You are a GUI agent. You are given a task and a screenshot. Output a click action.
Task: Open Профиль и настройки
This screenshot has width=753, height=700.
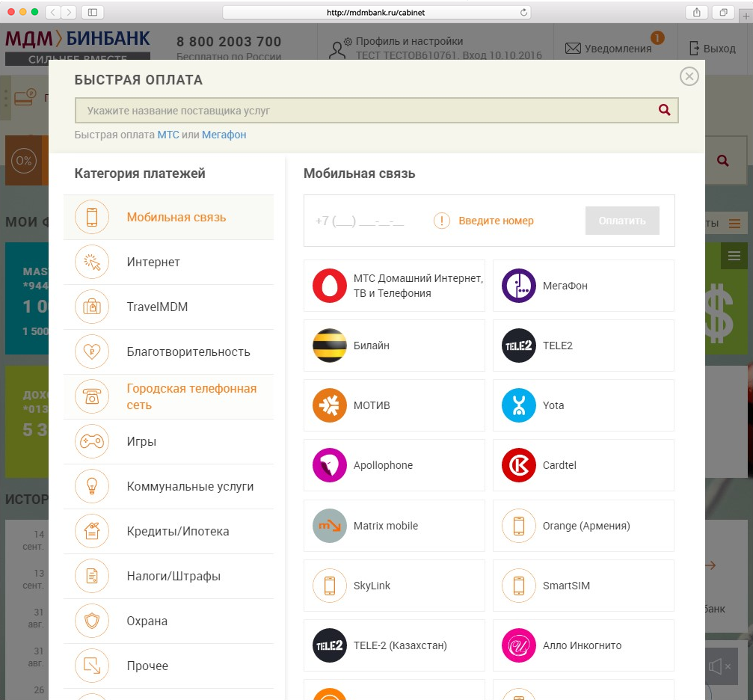(409, 41)
